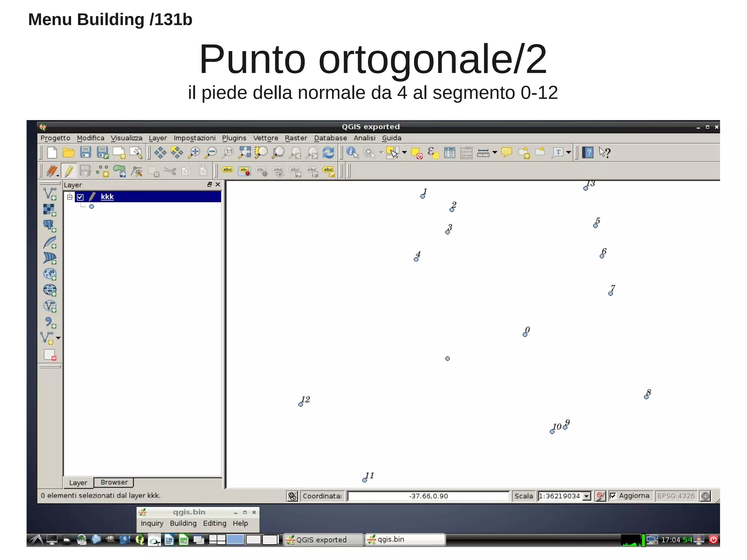This screenshot has height=560, width=747.
Task: Open the Plugins menu
Action: coord(234,138)
